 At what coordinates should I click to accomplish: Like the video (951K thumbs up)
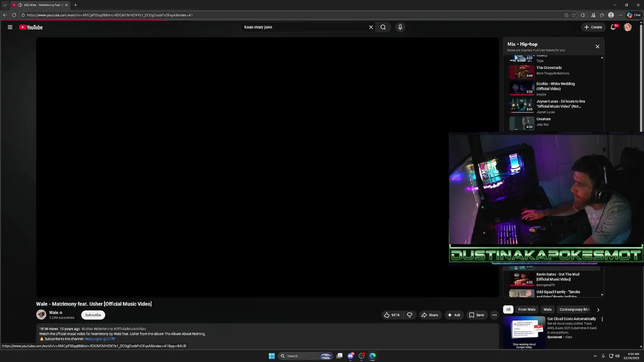coord(392,315)
